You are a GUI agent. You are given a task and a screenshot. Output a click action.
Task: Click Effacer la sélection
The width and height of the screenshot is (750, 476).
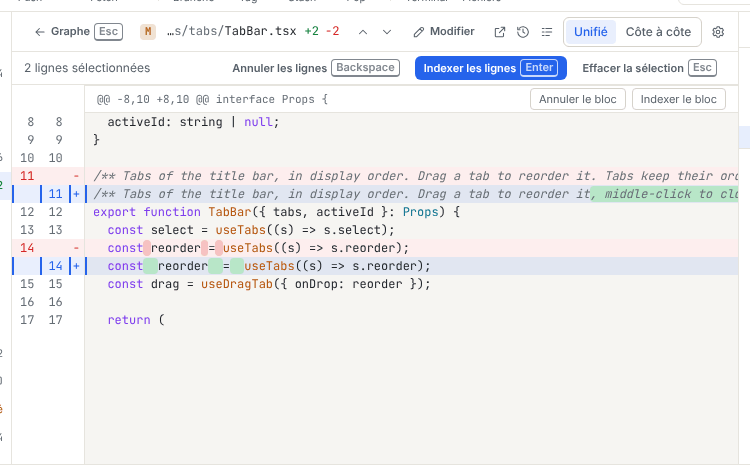click(650, 68)
